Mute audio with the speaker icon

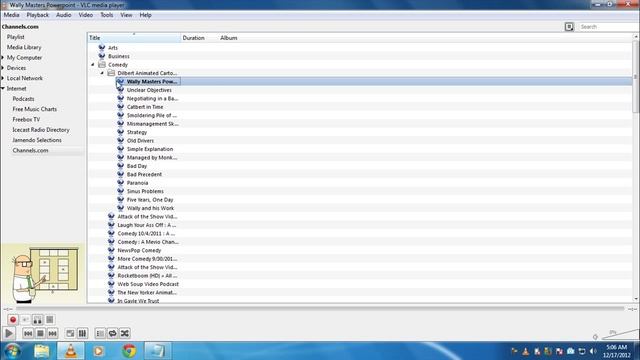[595, 337]
